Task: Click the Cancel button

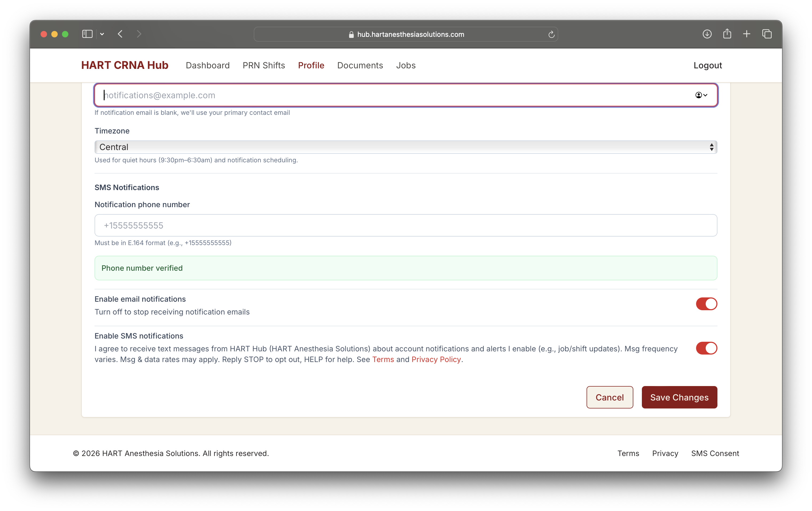Action: [x=609, y=397]
